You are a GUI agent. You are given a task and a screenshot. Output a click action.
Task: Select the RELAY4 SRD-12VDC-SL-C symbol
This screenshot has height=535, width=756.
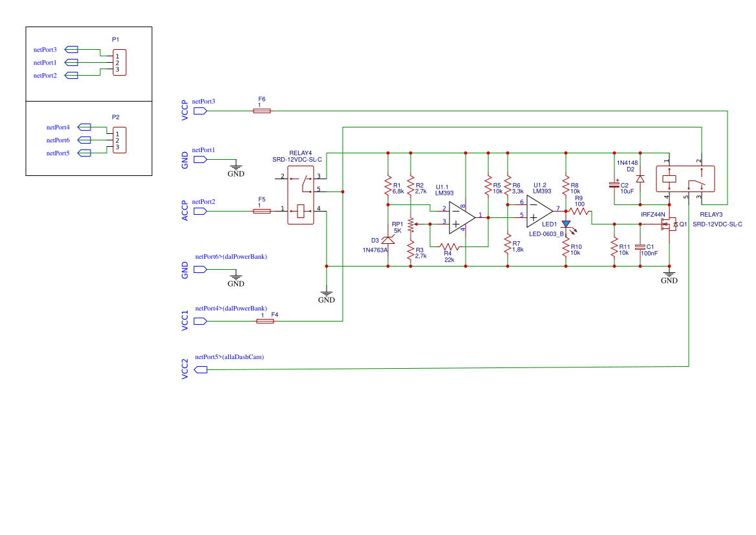coord(300,194)
